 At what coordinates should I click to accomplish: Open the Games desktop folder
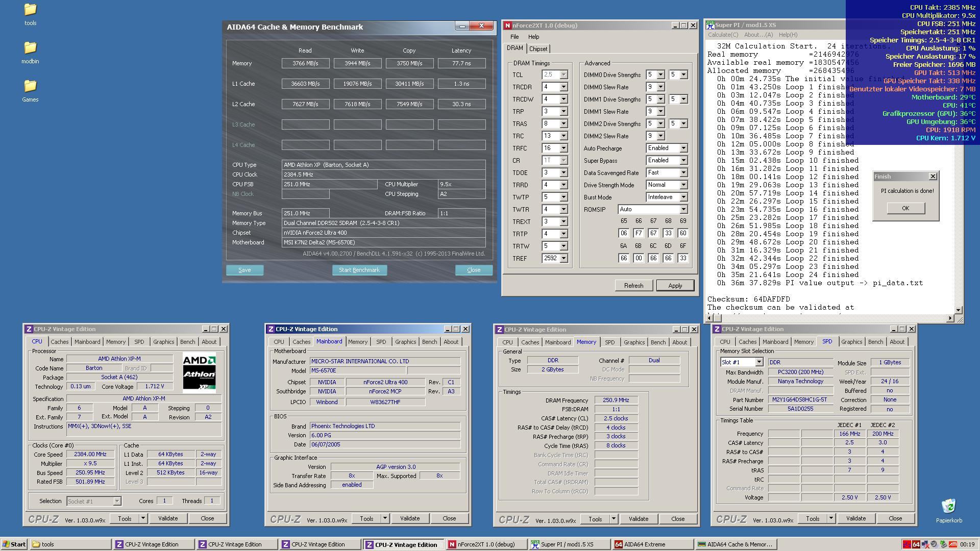pyautogui.click(x=30, y=91)
